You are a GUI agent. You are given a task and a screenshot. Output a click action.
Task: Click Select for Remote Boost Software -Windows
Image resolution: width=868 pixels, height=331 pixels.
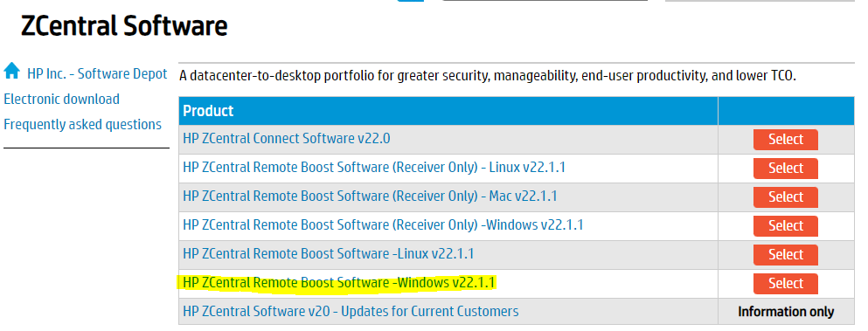[786, 283]
